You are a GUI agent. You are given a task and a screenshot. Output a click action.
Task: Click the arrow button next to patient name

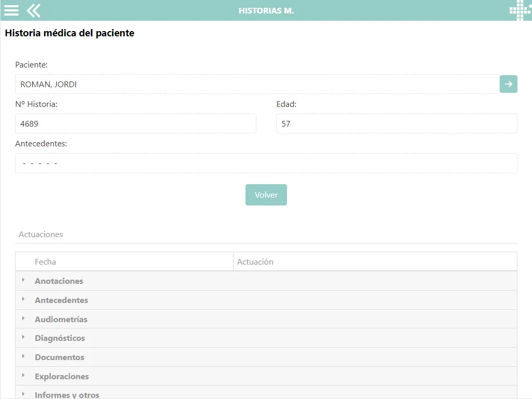pos(508,84)
